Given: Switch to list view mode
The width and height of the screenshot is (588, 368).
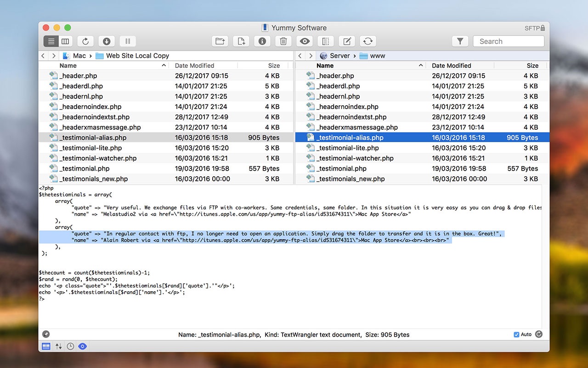Looking at the screenshot, I should coord(51,41).
